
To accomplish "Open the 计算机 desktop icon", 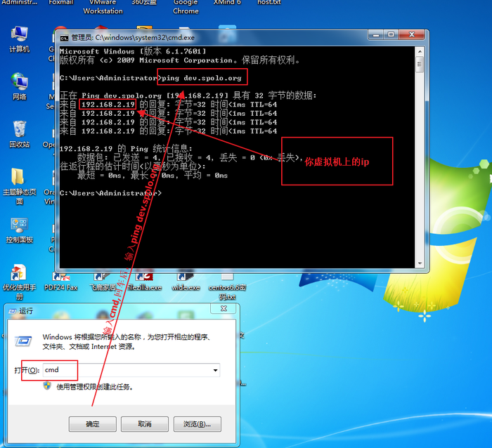I will (20, 39).
